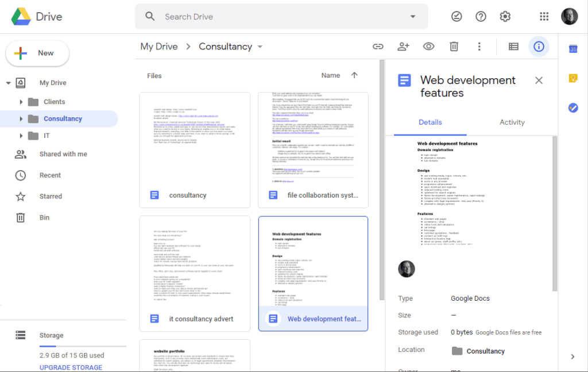The image size is (588, 372).
Task: Click the get shareable link icon
Action: pyautogui.click(x=378, y=47)
